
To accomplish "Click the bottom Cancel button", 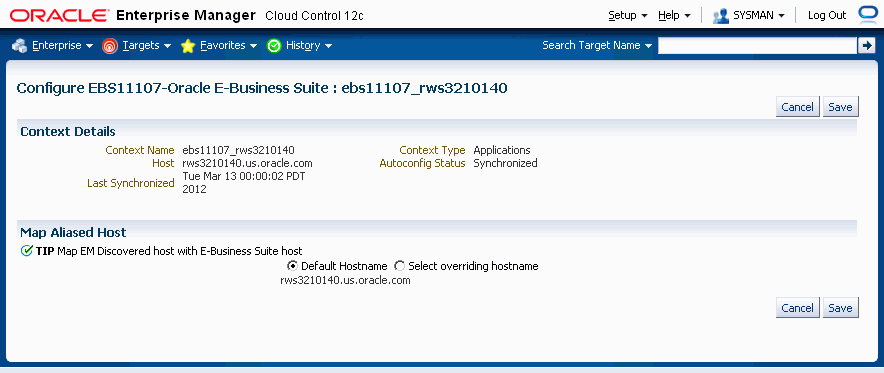I will (x=797, y=308).
